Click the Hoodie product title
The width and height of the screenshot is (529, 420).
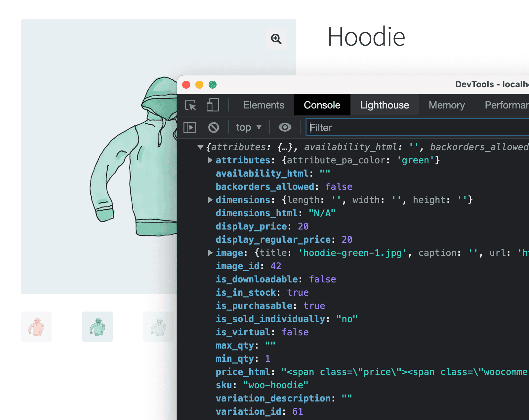tap(366, 36)
